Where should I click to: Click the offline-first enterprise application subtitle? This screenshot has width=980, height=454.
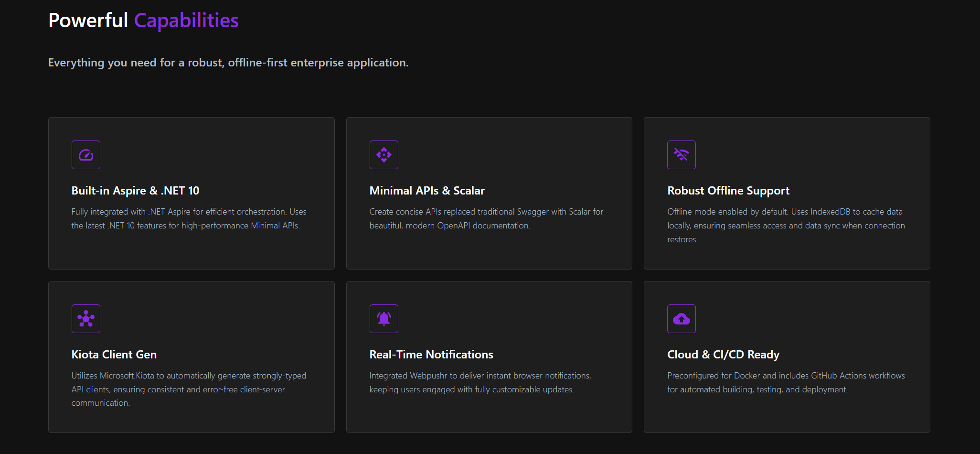(x=228, y=63)
